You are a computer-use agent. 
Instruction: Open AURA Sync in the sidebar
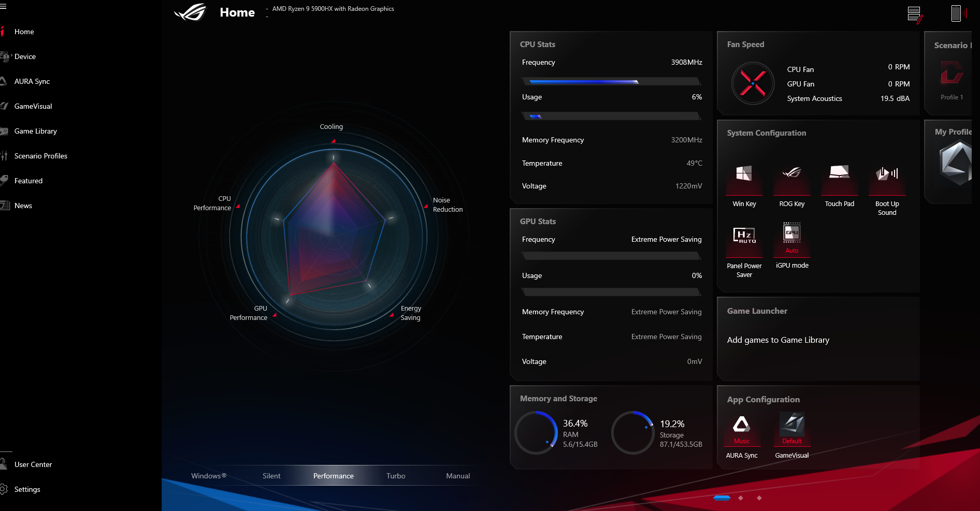[x=32, y=81]
